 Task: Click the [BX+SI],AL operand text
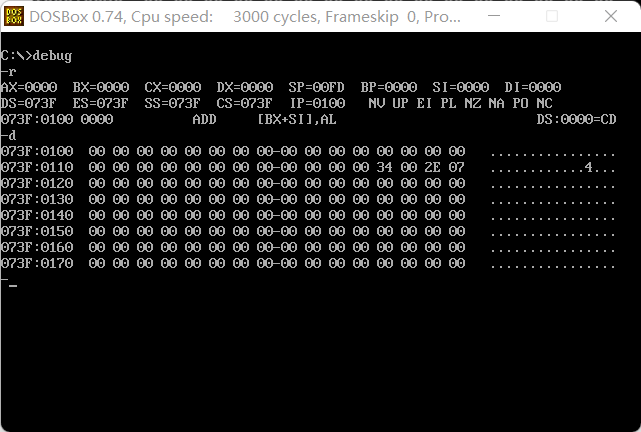click(297, 119)
